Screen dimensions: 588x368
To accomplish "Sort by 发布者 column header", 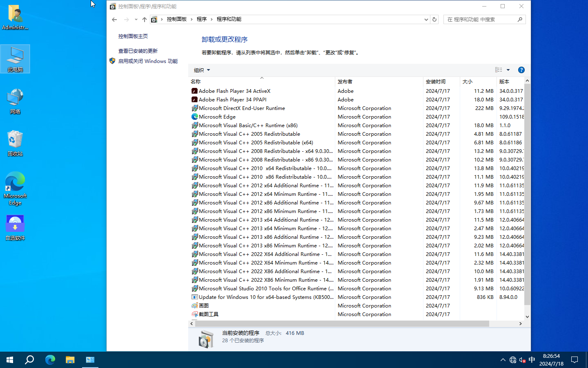I will tap(379, 82).
